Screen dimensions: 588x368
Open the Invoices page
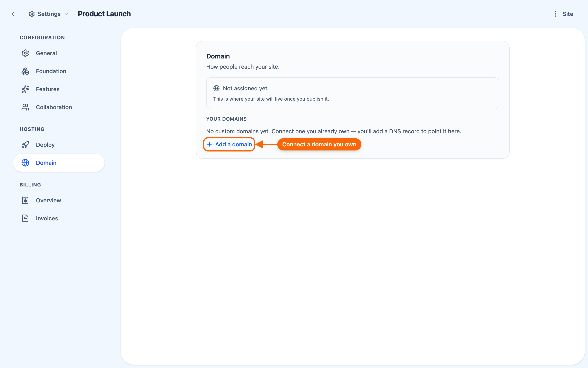coord(59,218)
